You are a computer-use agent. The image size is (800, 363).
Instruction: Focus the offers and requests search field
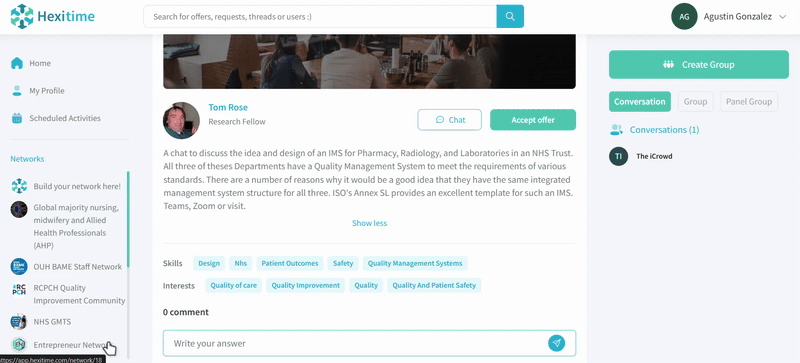coord(320,16)
